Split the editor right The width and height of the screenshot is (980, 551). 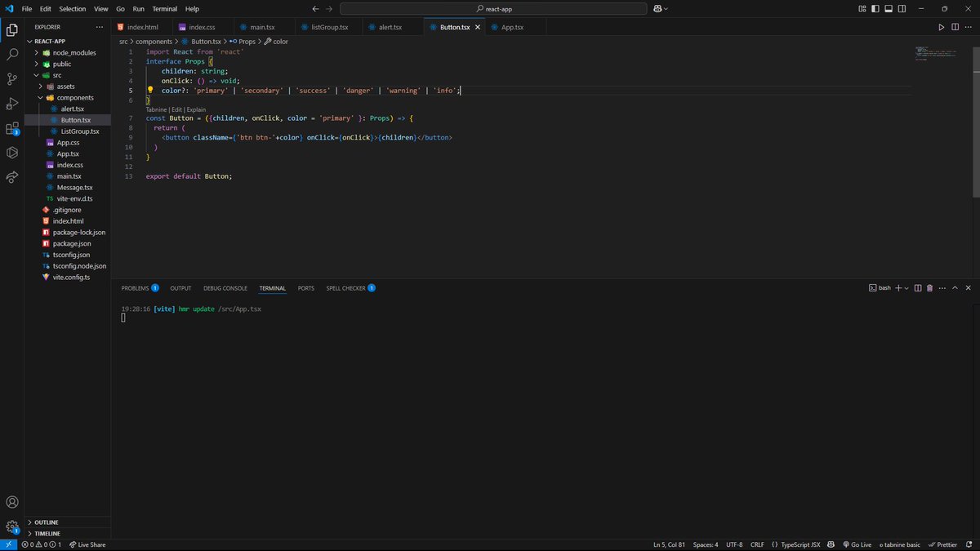[x=955, y=27]
